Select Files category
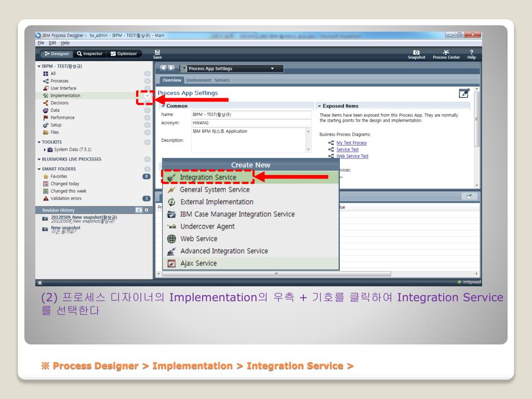Screen dimensions: 532x399 tap(55, 132)
